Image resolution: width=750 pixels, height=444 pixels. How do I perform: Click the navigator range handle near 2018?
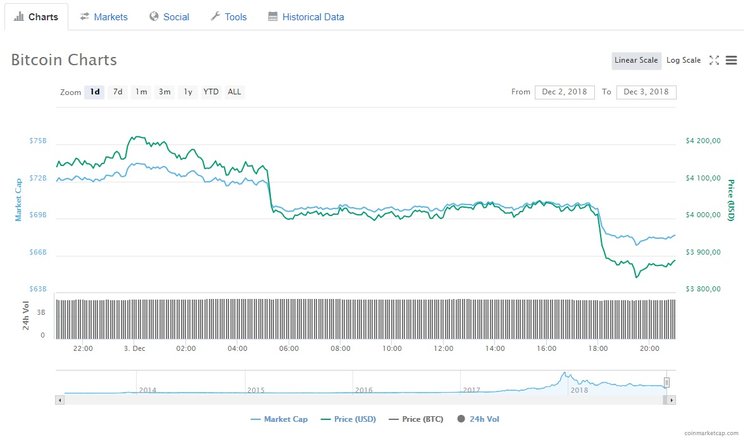[667, 382]
